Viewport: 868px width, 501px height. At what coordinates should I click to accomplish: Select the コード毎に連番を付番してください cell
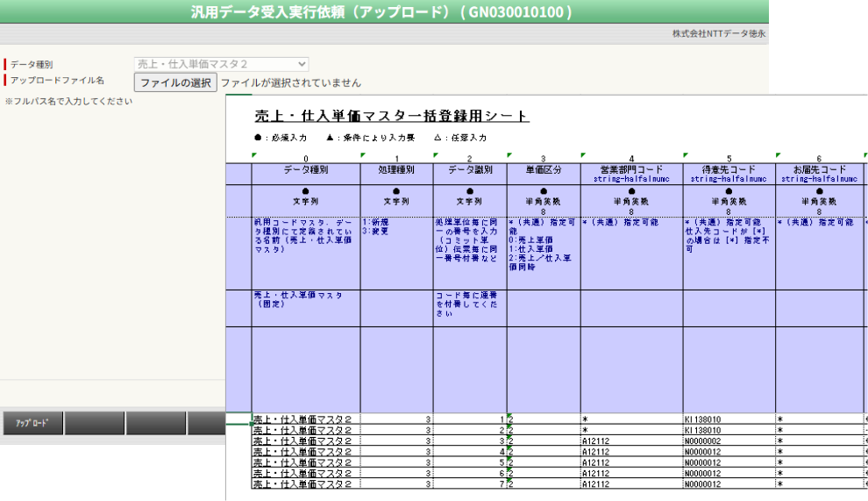pos(469,308)
